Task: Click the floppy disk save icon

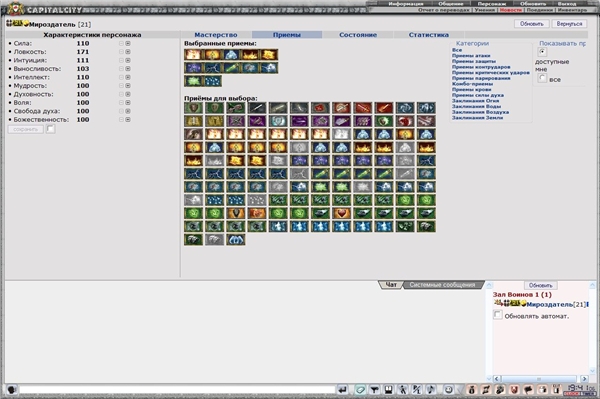Action: click(x=388, y=390)
